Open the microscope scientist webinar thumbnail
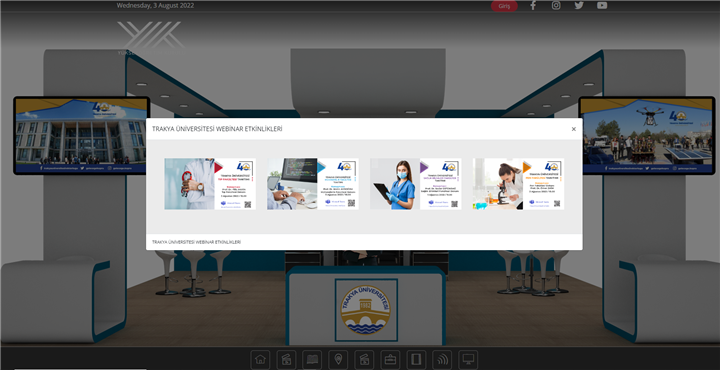Screen dimensions: 720x370 click(518, 184)
